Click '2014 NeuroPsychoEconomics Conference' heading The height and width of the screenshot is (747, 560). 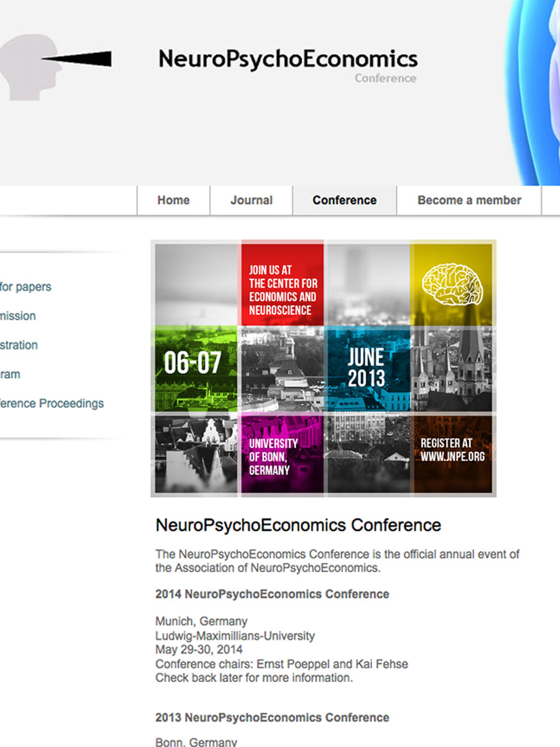(273, 594)
